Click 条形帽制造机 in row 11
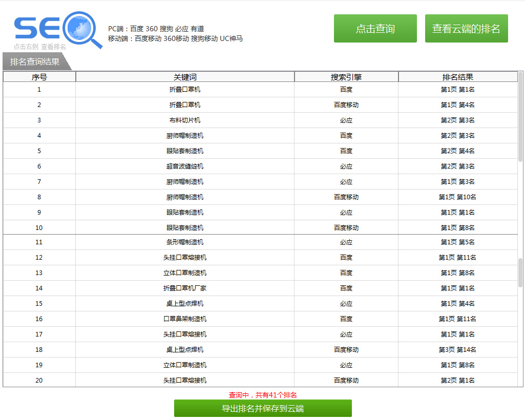Screen dimensions: 525x420 185,242
